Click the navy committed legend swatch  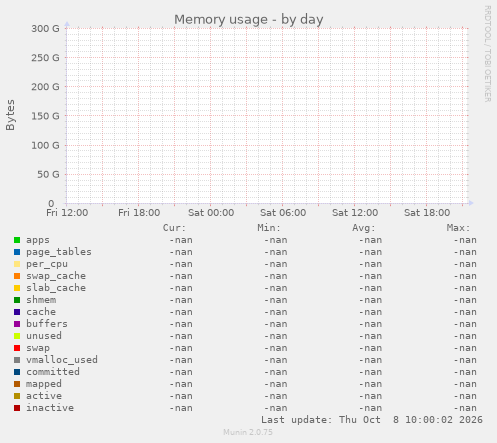[17, 372]
